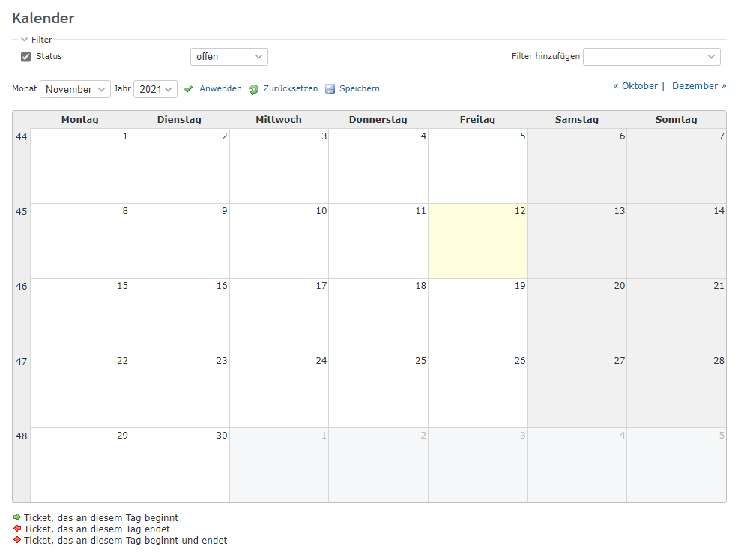Select Sunday day 21
This screenshot has width=735, height=560.
677,316
